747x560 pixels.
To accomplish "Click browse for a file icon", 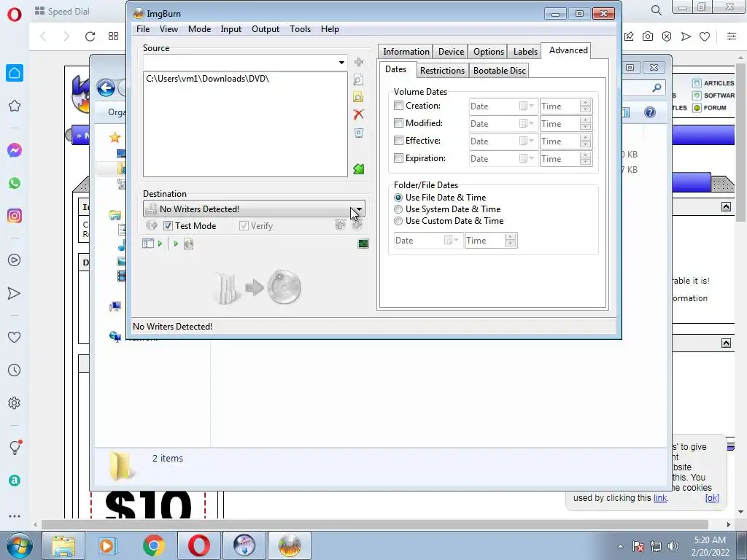I will (358, 79).
